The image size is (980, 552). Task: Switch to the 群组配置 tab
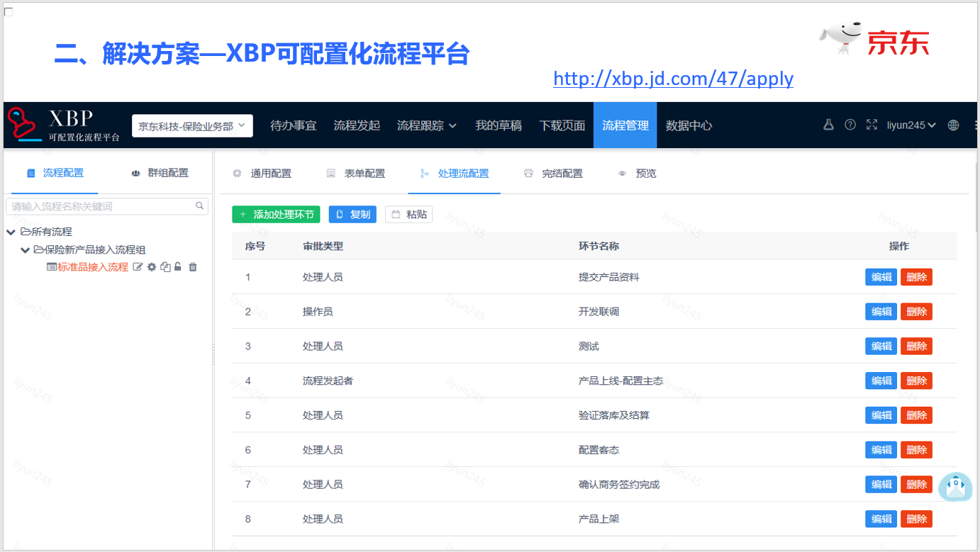click(x=160, y=173)
